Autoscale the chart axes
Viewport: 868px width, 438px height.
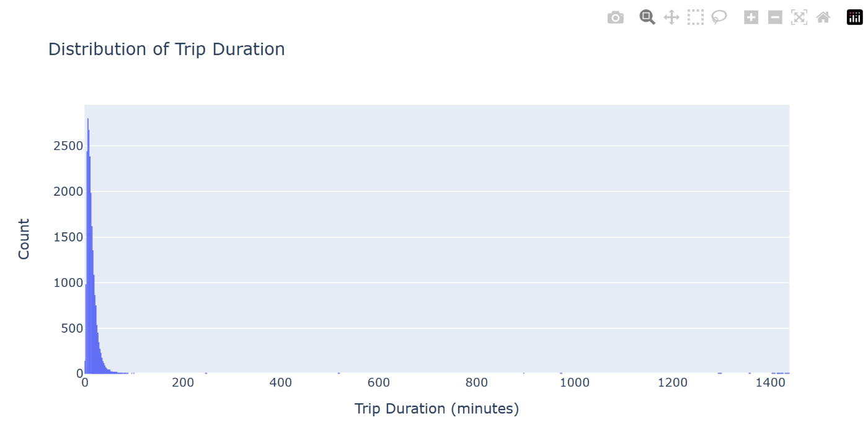point(799,17)
